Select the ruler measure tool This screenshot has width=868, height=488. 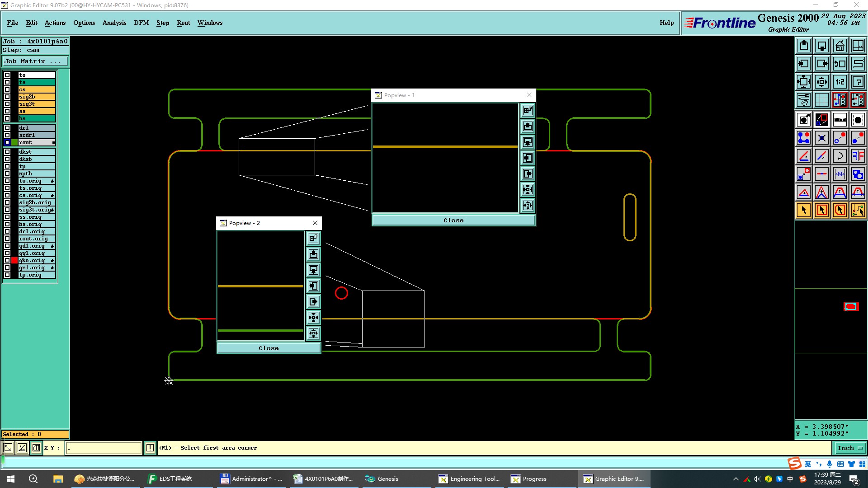[x=840, y=120]
